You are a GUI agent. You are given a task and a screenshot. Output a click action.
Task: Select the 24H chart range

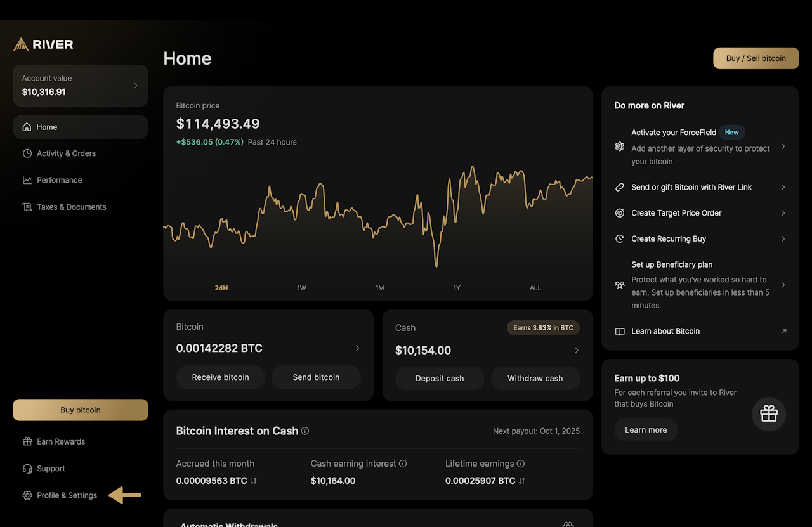[221, 288]
